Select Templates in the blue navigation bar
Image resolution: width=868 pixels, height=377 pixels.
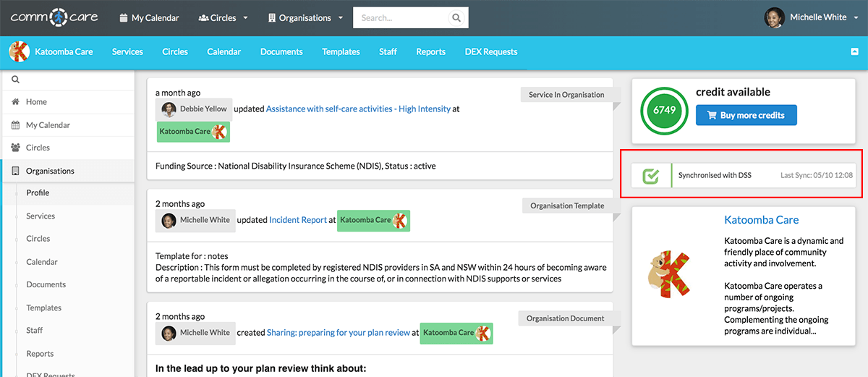pos(341,51)
